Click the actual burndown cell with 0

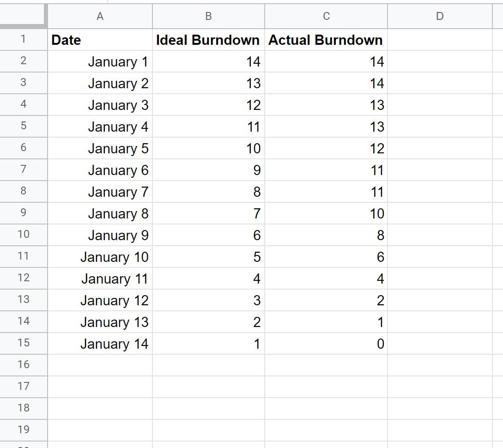[x=326, y=344]
